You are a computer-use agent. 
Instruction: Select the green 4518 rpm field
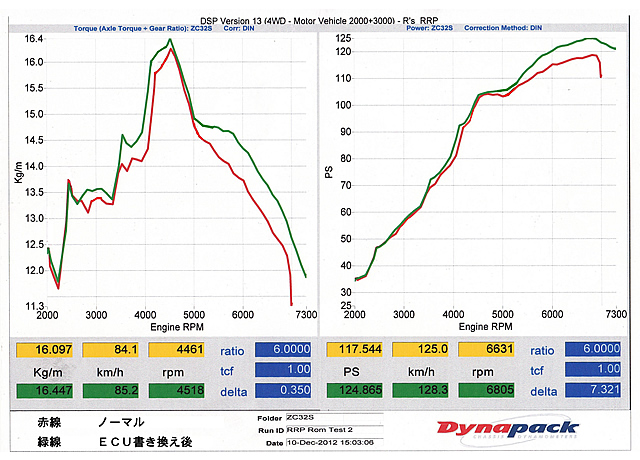176,391
